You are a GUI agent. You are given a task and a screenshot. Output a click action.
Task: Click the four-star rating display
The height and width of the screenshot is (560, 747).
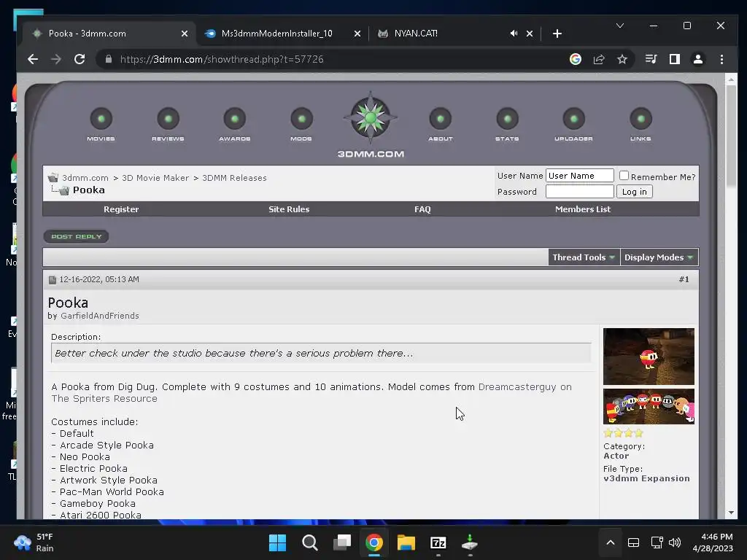click(x=623, y=433)
